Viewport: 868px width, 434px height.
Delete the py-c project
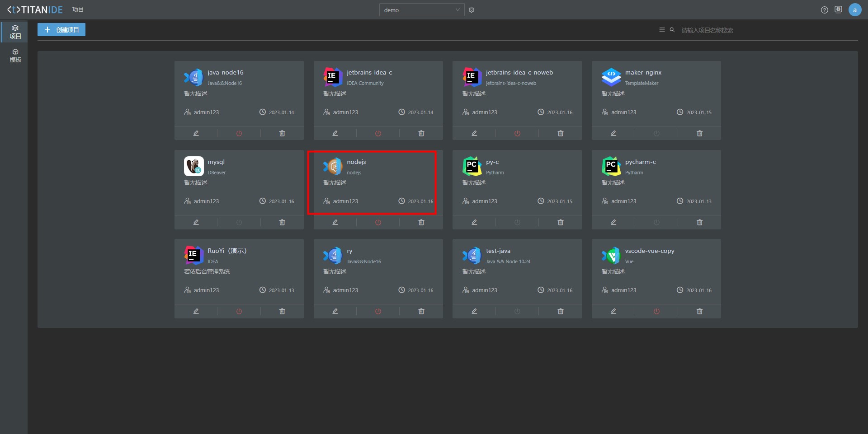point(561,222)
